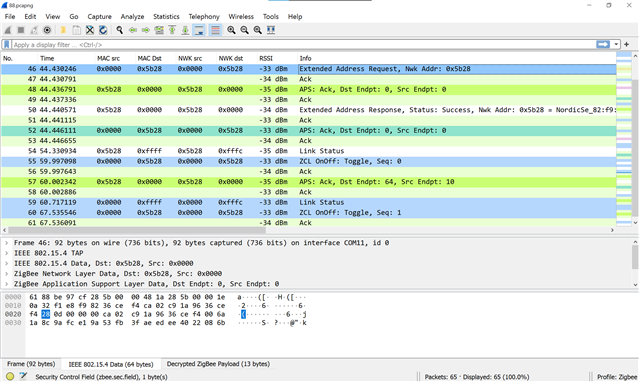Zoom in on packet text
This screenshot has height=382, width=639.
pyautogui.click(x=231, y=30)
